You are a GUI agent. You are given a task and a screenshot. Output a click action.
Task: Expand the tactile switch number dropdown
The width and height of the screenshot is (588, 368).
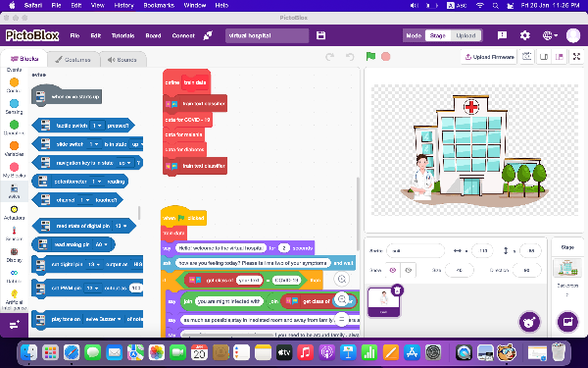tap(97, 126)
